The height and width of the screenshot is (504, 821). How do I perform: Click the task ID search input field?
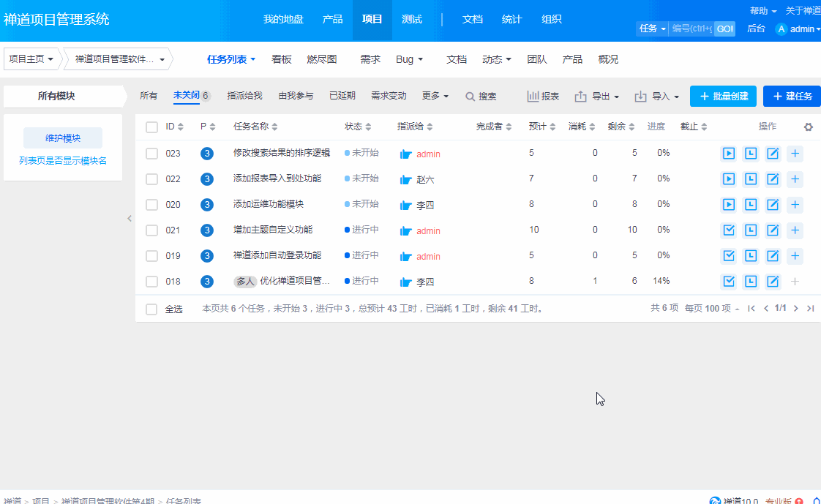click(691, 29)
